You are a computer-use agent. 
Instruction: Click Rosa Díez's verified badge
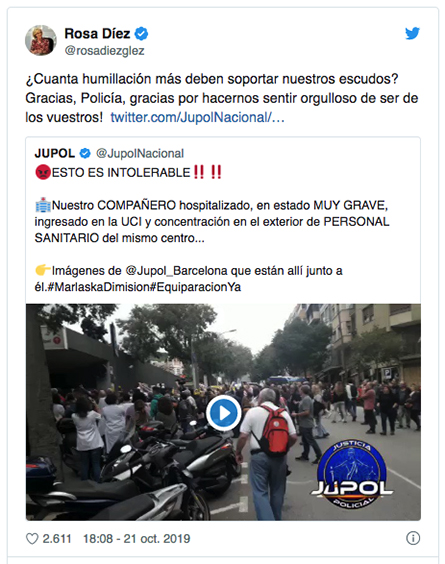point(141,34)
